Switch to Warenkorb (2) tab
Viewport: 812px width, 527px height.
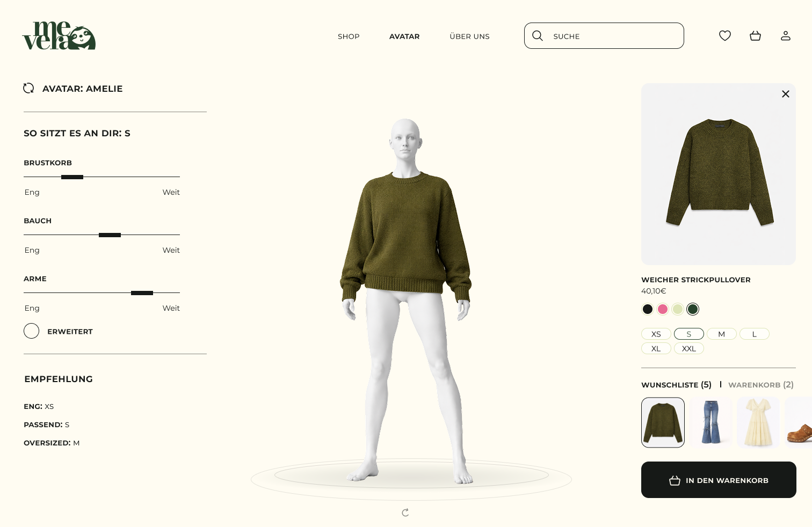pos(761,385)
